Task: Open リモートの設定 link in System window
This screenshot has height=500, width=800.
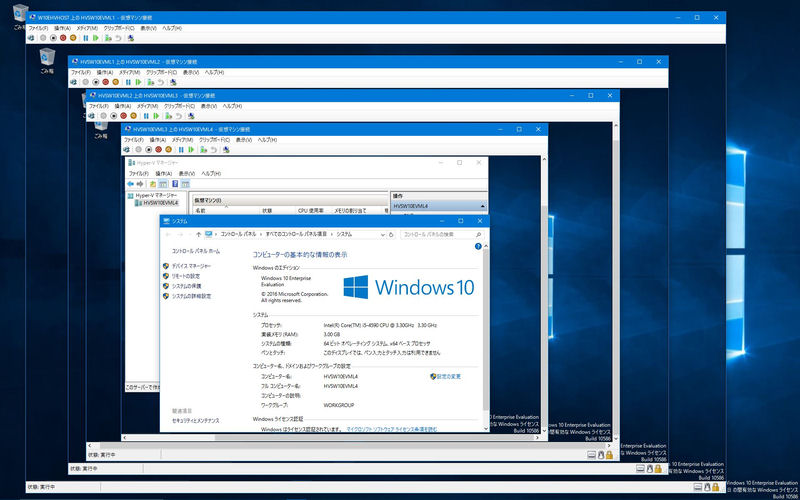Action: 186,276
